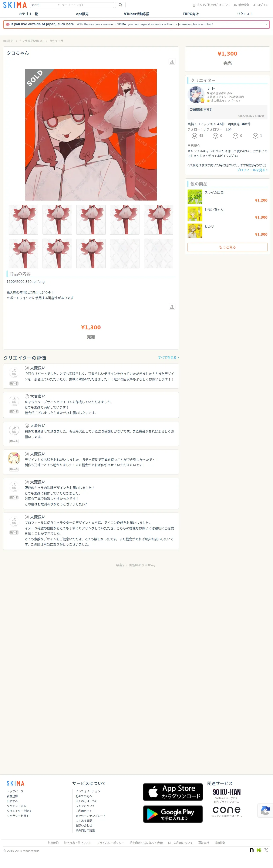Open the 採用情報 footer link
Image resolution: width=273 pixels, height=868 pixels.
[220, 843]
